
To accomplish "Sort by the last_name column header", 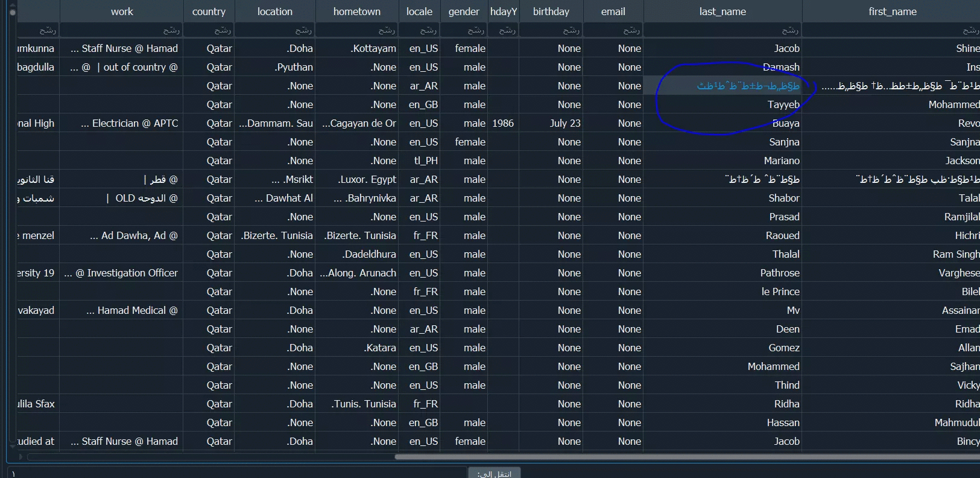I will tap(722, 11).
